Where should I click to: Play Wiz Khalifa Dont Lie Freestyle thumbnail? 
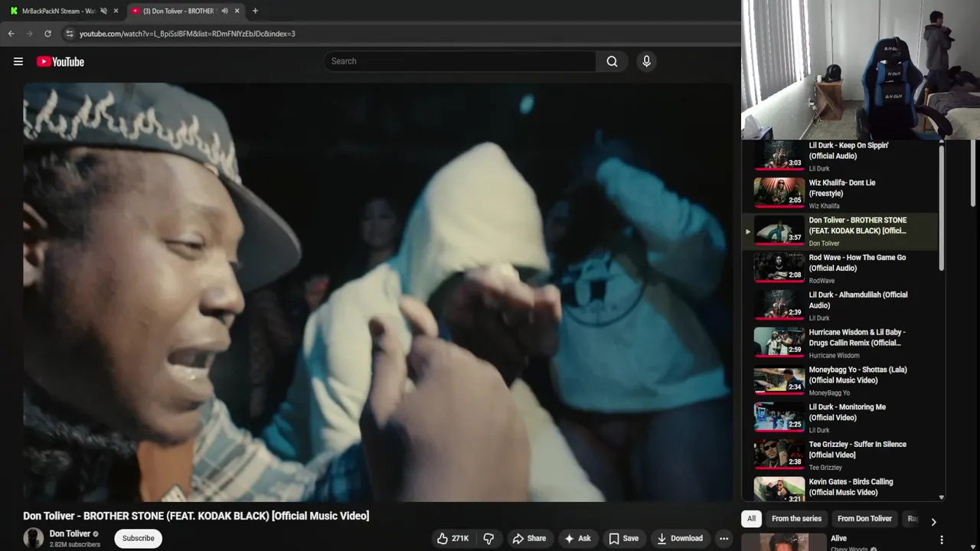click(779, 193)
